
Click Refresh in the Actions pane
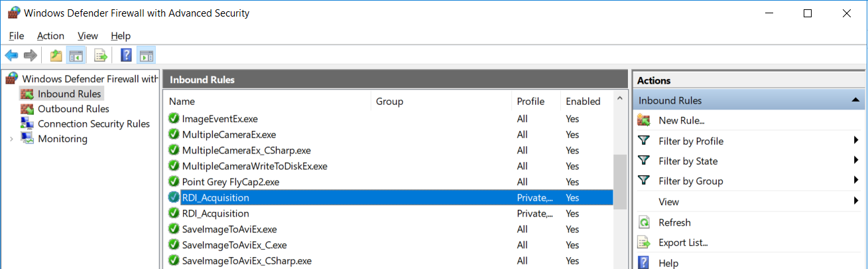coord(674,223)
